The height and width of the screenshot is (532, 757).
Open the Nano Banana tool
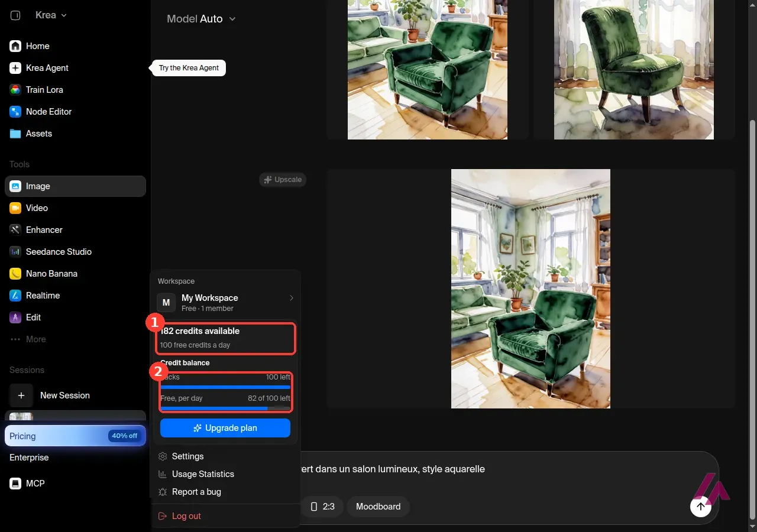click(x=75, y=274)
